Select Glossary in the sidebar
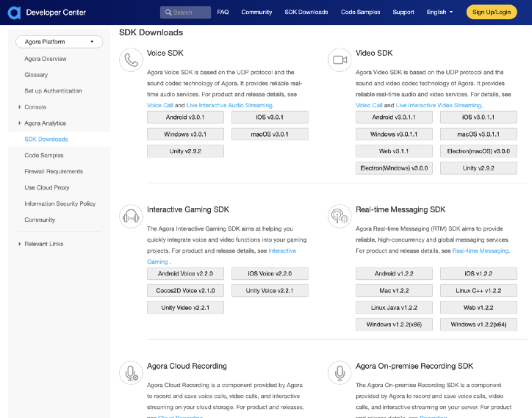Viewport: 532px width, 418px height. tap(36, 75)
